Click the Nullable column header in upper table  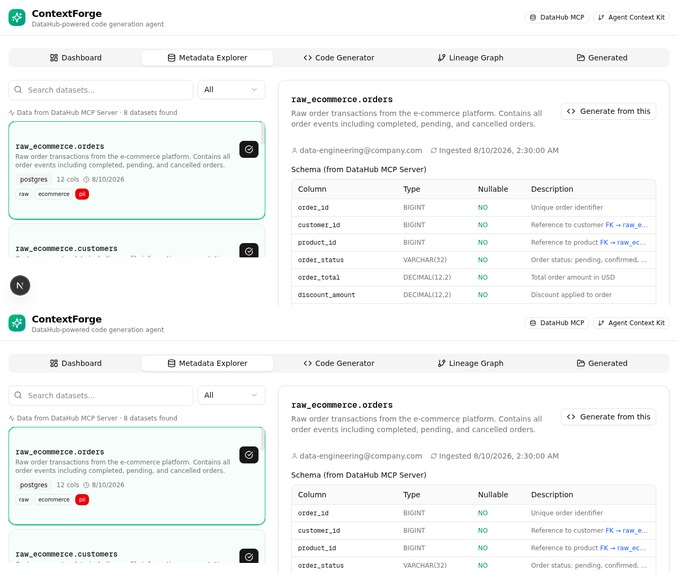coord(493,189)
